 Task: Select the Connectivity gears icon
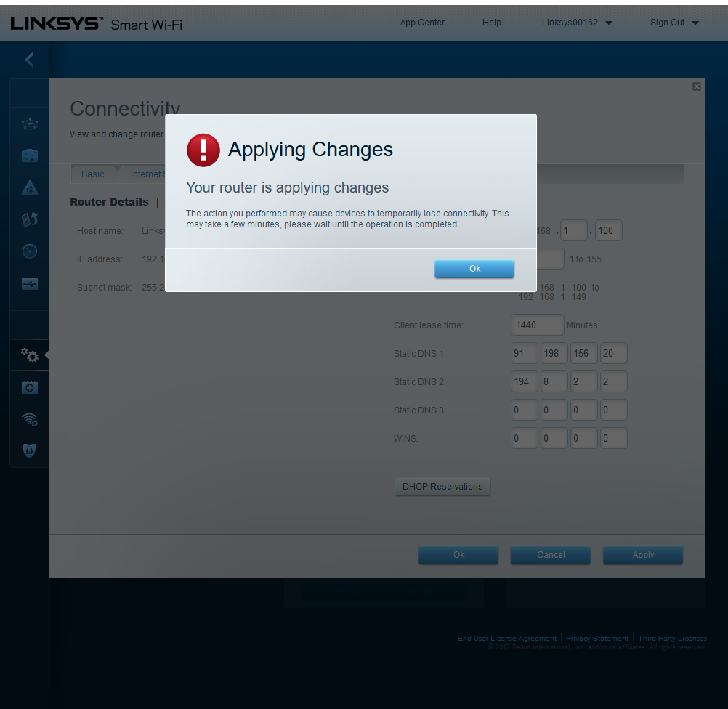coord(30,355)
